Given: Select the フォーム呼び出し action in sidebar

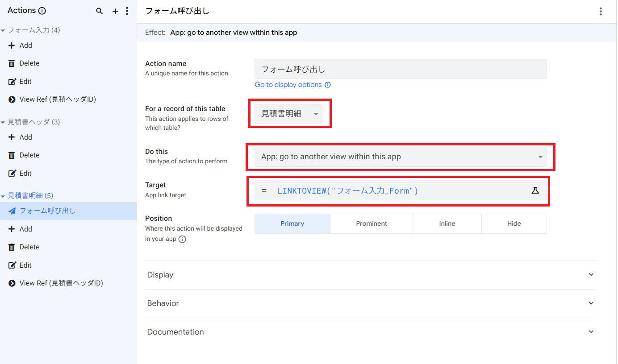Looking at the screenshot, I should tap(48, 211).
